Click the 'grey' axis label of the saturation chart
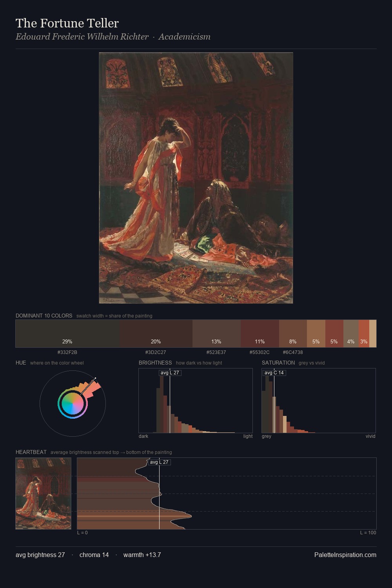392x588 pixels. [267, 436]
